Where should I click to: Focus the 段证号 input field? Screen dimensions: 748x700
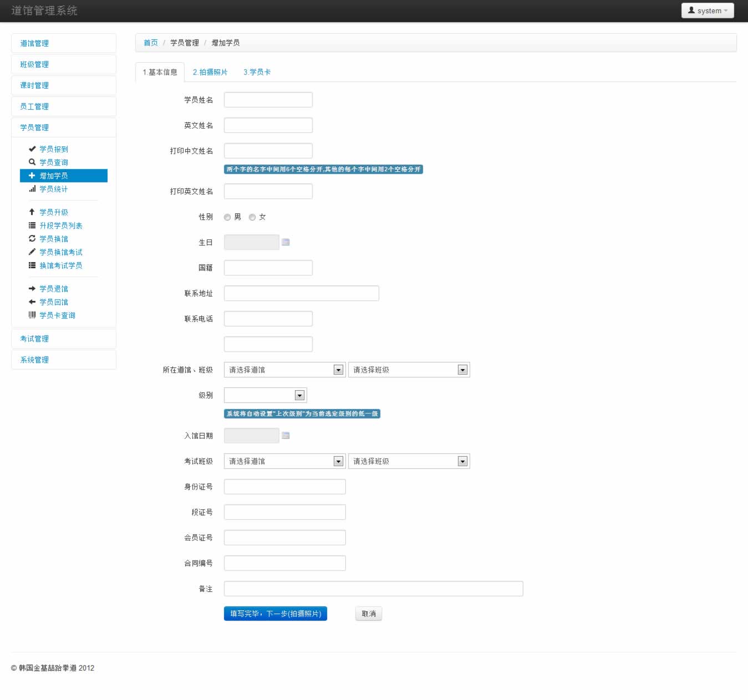[x=285, y=512]
